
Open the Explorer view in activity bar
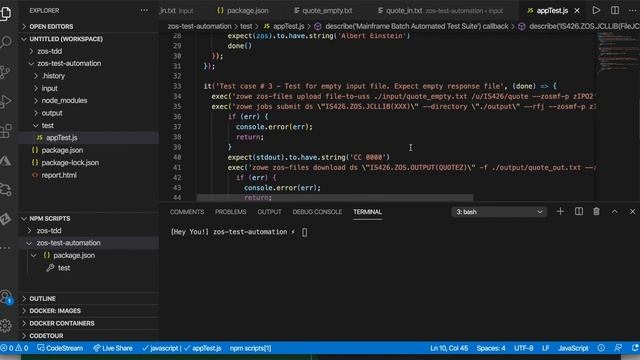pyautogui.click(x=6, y=13)
